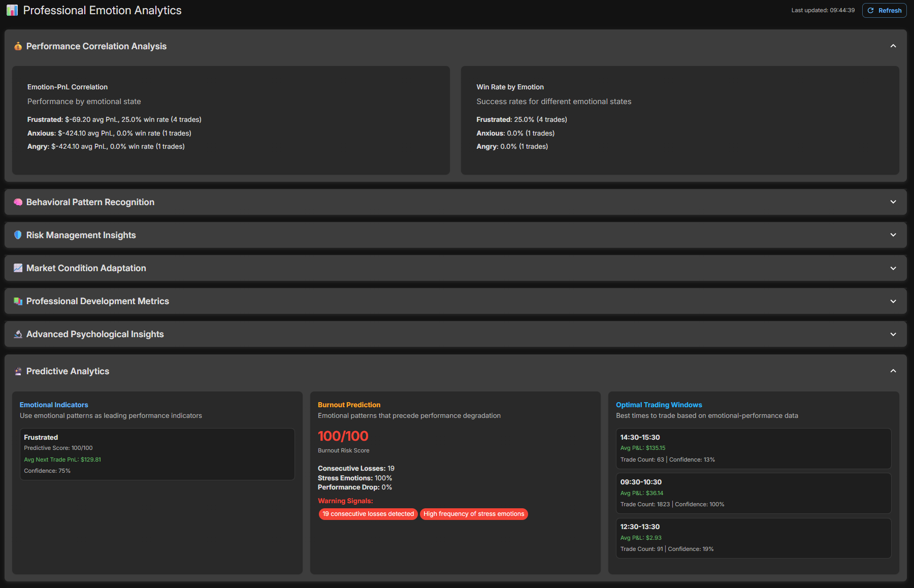This screenshot has width=914, height=588.
Task: Open the Advanced Psychological Insights header
Action: pyautogui.click(x=95, y=334)
